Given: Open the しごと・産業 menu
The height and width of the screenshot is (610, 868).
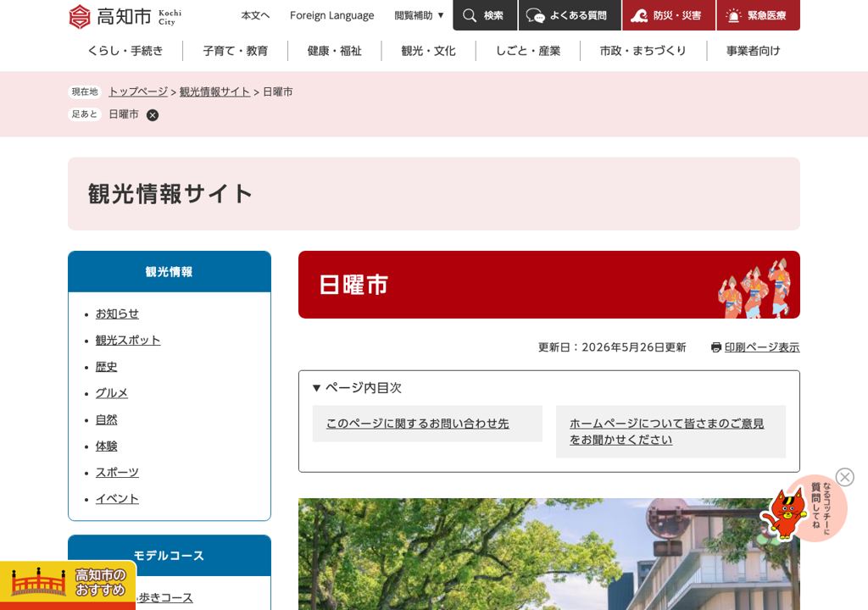Looking at the screenshot, I should (528, 51).
